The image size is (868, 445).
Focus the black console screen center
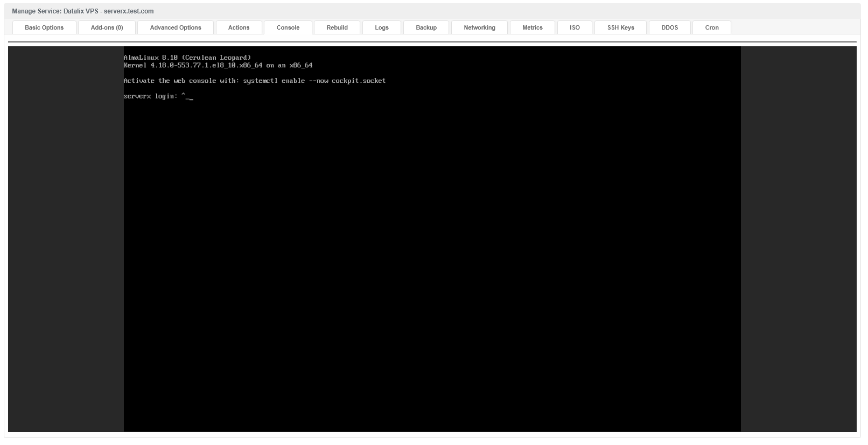432,239
